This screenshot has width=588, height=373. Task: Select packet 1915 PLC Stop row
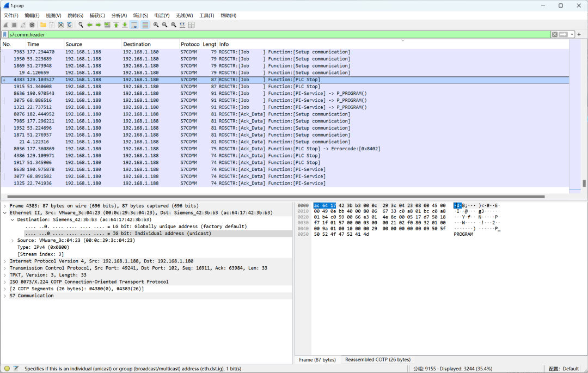(x=285, y=87)
